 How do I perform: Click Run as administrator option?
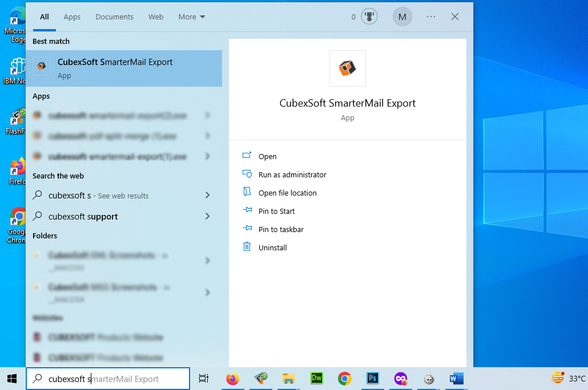(292, 174)
